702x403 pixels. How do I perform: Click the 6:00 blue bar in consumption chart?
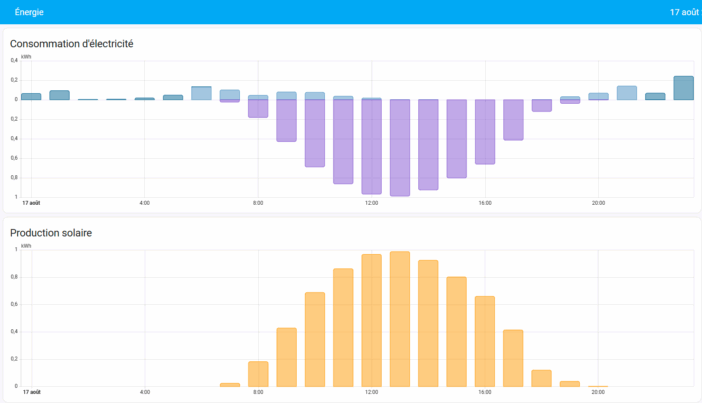[x=201, y=93]
